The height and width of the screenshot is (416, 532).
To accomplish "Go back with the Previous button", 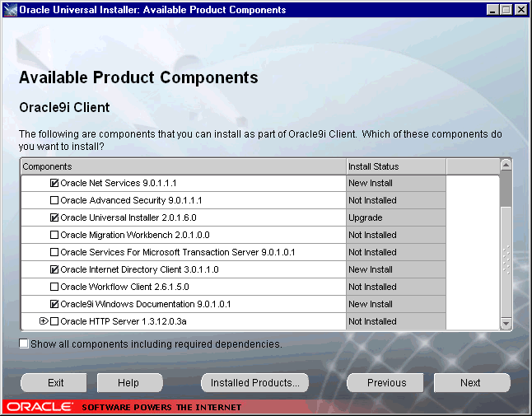I will tap(385, 383).
